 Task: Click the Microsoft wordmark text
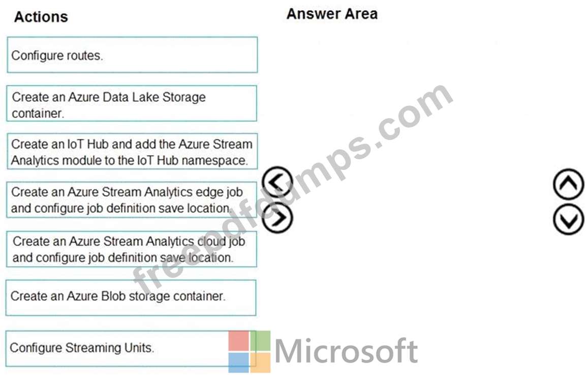[x=347, y=351]
